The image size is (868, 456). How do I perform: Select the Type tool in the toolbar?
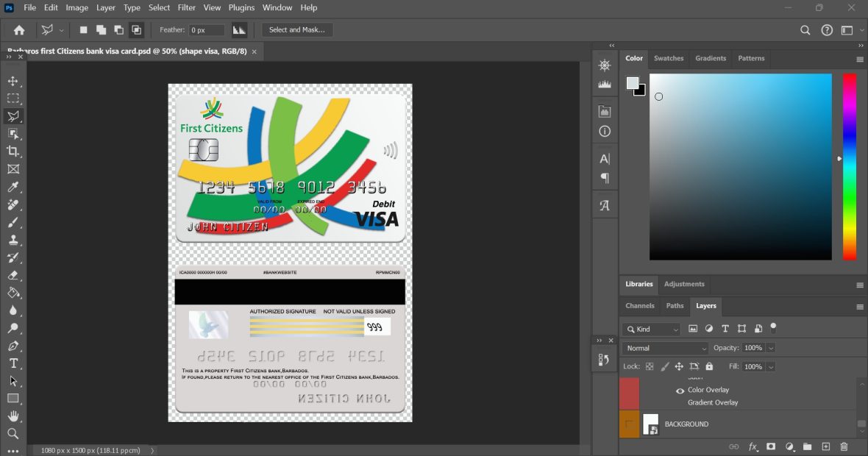coord(13,364)
